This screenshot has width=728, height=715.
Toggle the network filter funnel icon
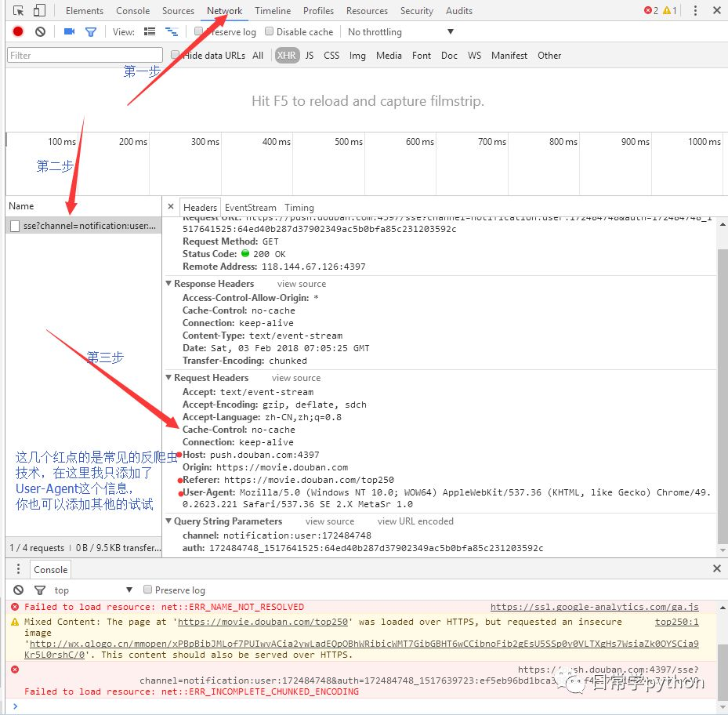[91, 32]
